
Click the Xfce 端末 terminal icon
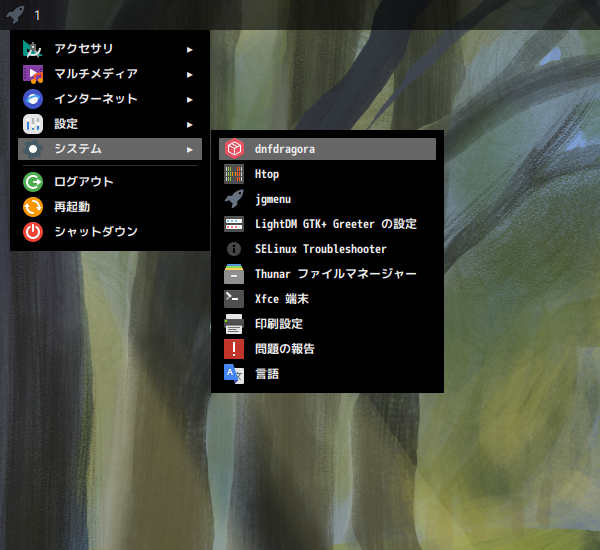click(x=234, y=299)
